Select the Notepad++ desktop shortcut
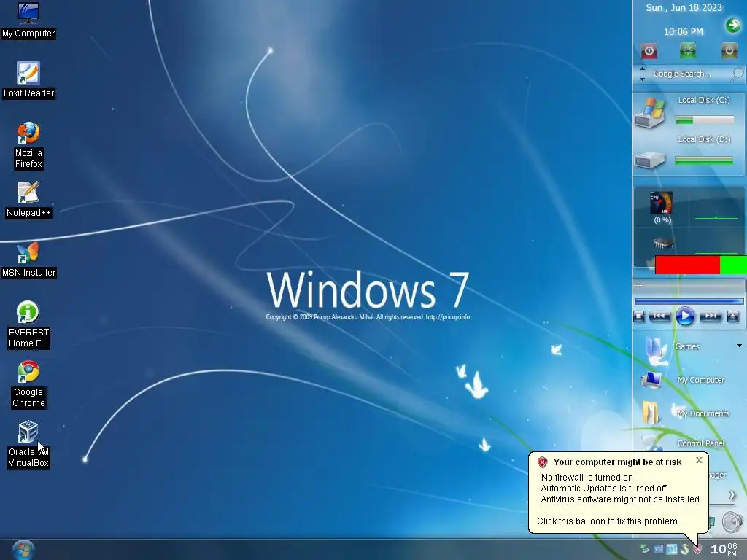This screenshot has width=747, height=560. tap(28, 200)
